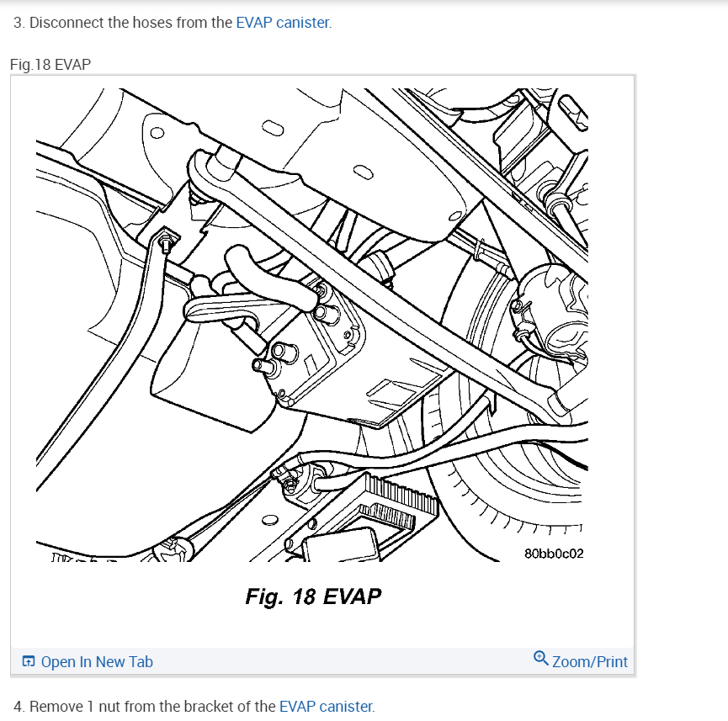
Task: Open the EVAP canister link in step 3
Action: (282, 22)
